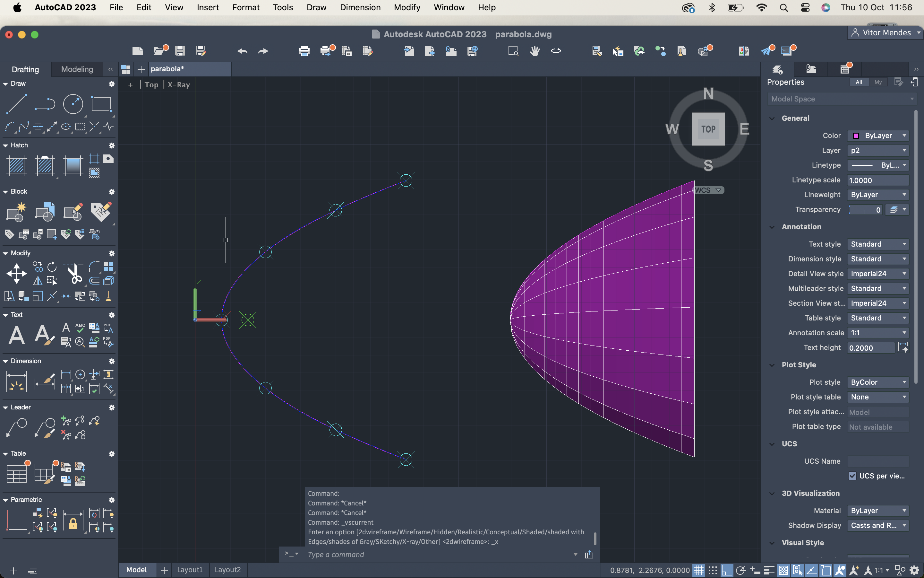
Task: Open macOS Spotlight search icon
Action: pos(783,8)
